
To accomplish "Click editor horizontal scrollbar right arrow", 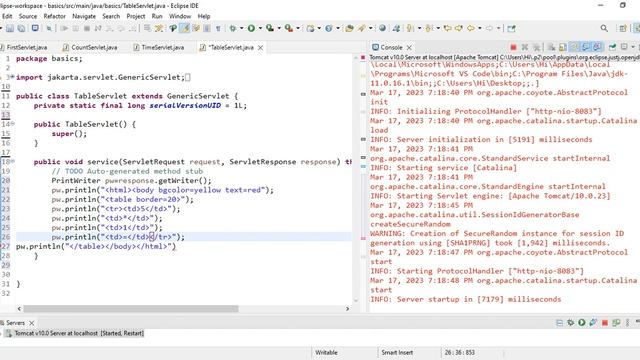I will coord(347,309).
